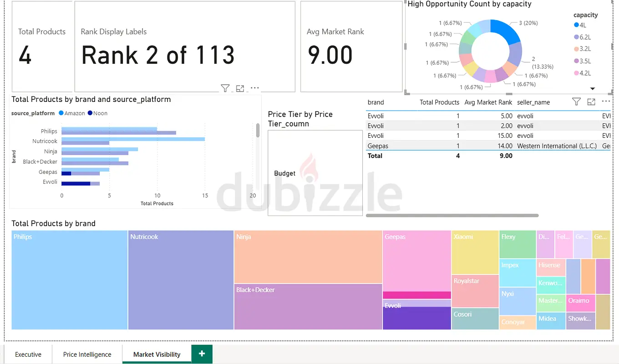The image size is (619, 364).
Task: Click the Noon legend item in bar chart
Action: 97,113
